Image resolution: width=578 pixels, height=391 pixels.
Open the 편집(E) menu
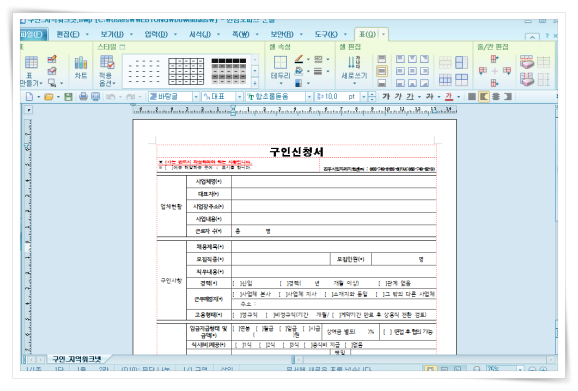(68, 34)
